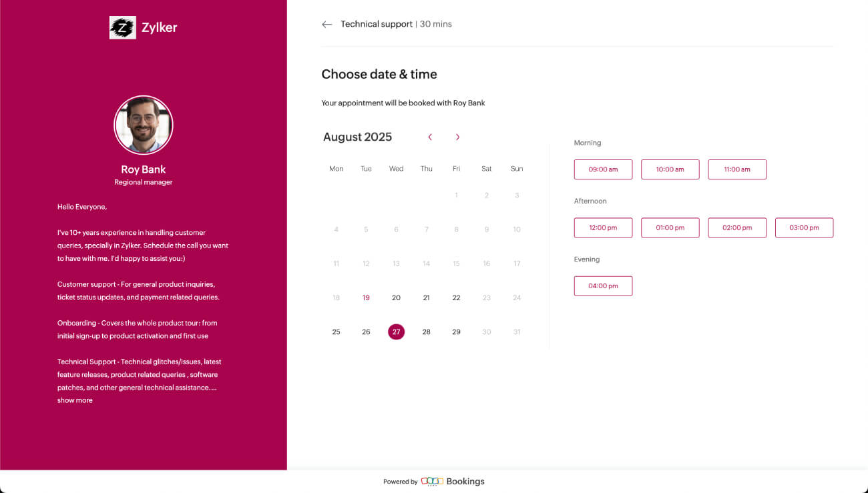
Task: Click the highlighted date 27
Action: click(396, 332)
